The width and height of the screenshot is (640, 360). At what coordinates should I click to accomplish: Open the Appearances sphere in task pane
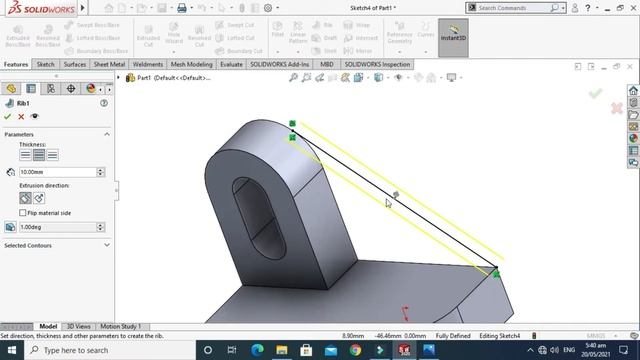click(633, 138)
